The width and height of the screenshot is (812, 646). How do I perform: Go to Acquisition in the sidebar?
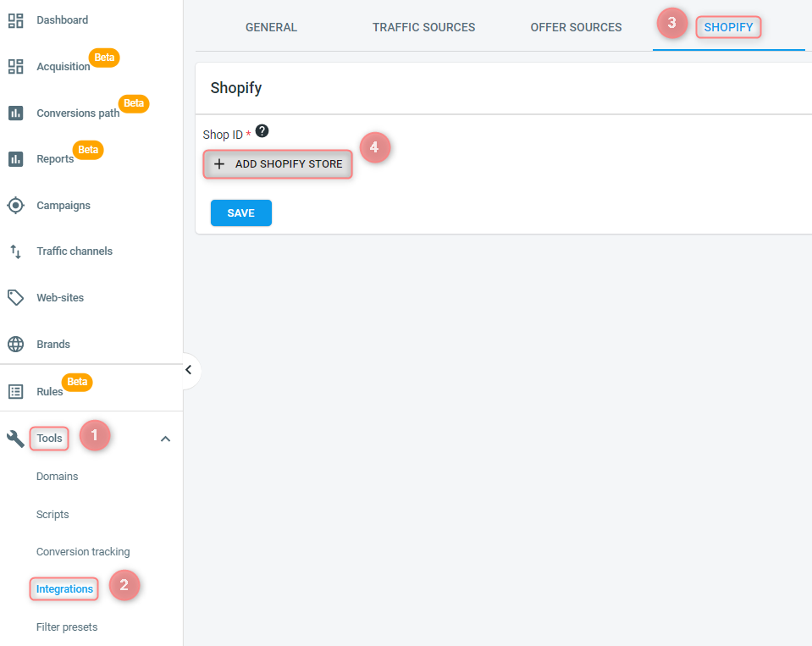pyautogui.click(x=64, y=67)
